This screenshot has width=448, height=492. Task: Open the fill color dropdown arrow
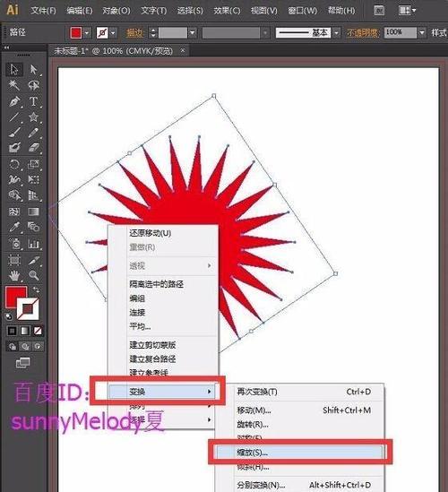pos(87,32)
